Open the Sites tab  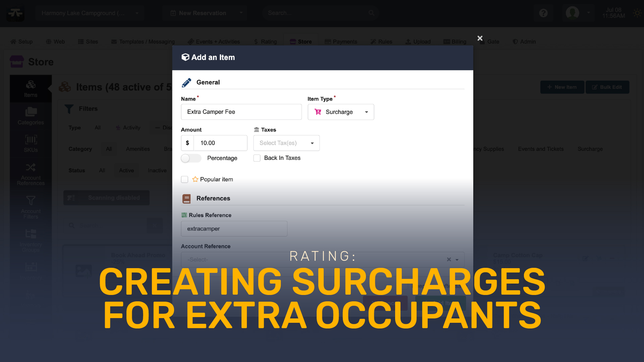(88, 42)
